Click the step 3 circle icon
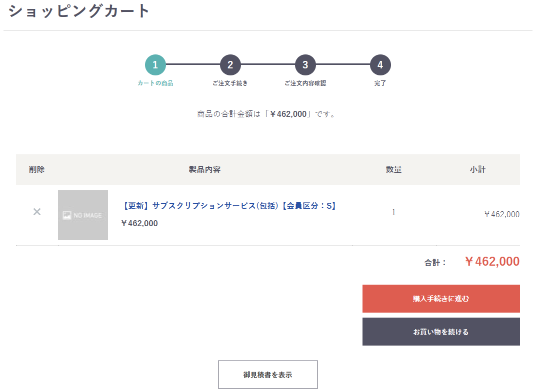Screen dimensions: 534x392 coord(305,65)
